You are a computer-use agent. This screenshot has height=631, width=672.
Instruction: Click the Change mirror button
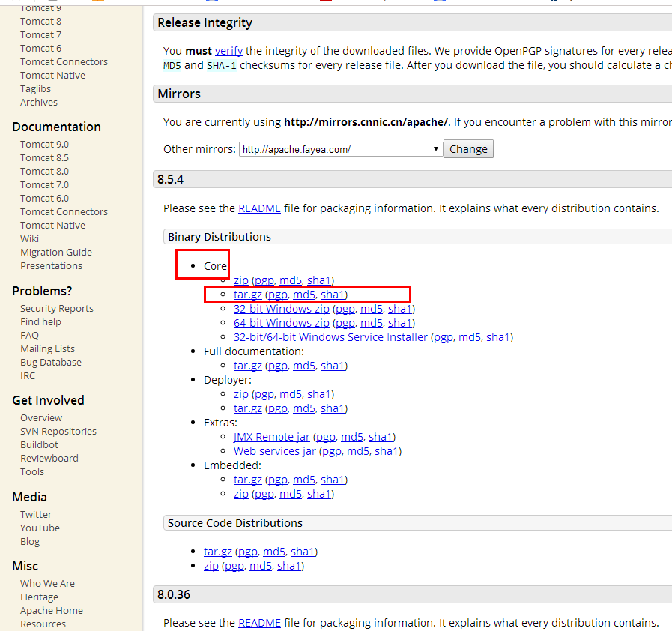click(468, 149)
